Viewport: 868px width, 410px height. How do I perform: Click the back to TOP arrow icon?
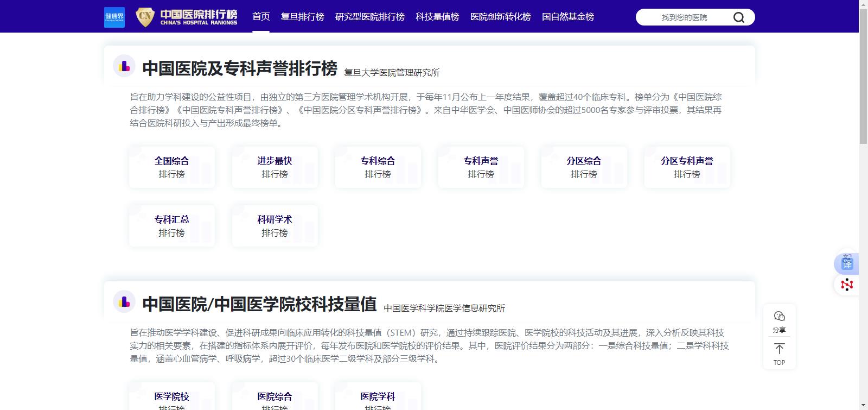779,349
